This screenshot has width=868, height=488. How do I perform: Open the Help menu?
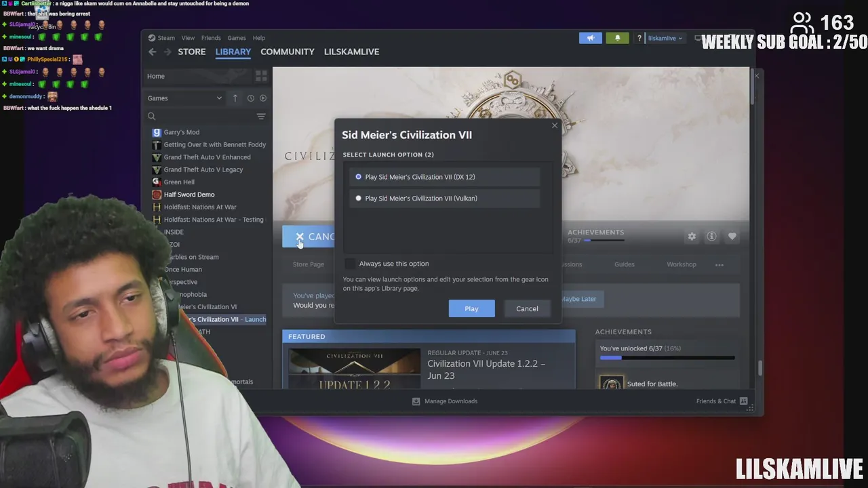[259, 38]
